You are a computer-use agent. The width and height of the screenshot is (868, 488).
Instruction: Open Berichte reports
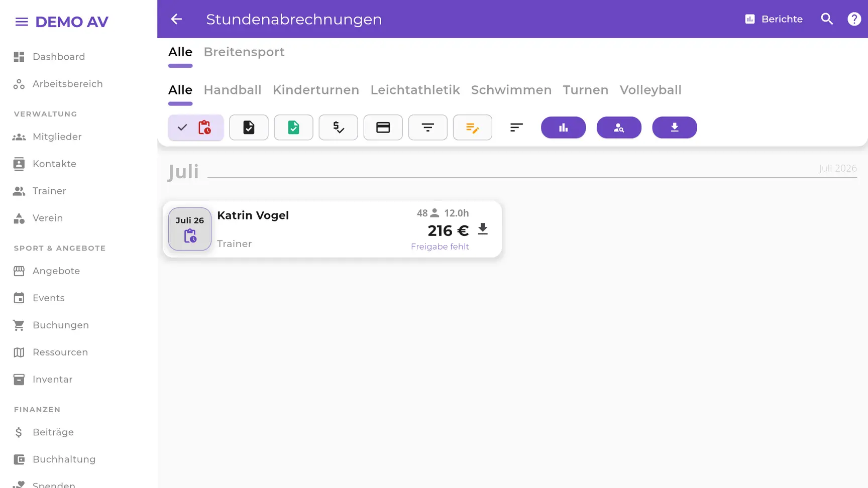click(x=774, y=19)
